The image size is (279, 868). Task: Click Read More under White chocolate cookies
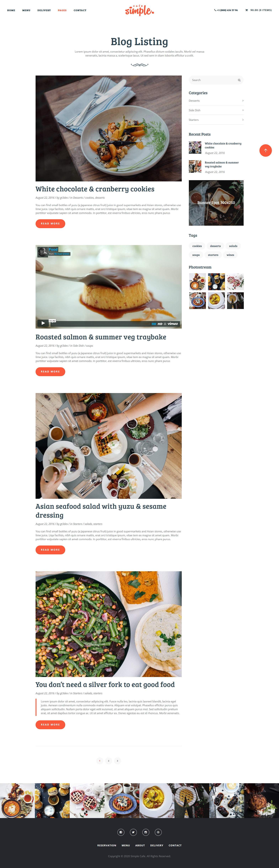(50, 224)
